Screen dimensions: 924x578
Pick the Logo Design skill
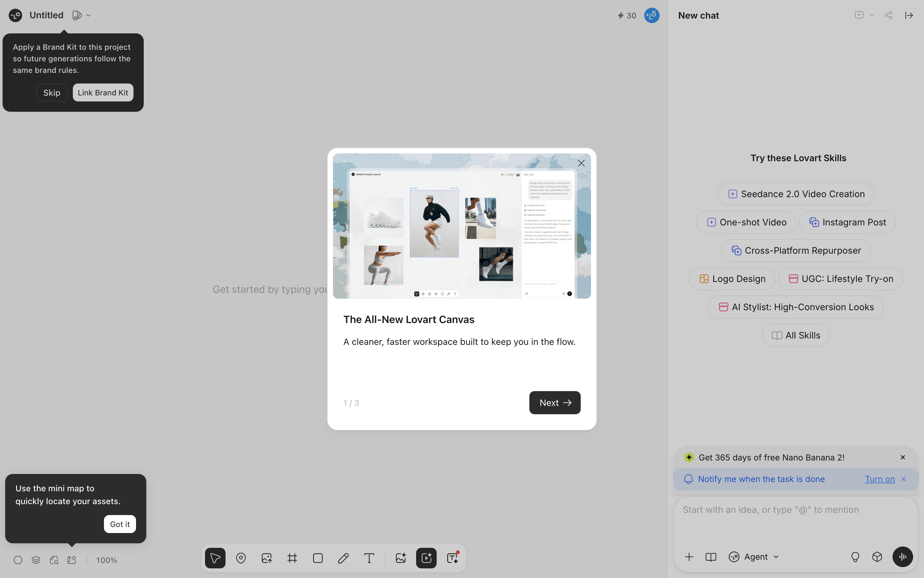click(x=732, y=279)
